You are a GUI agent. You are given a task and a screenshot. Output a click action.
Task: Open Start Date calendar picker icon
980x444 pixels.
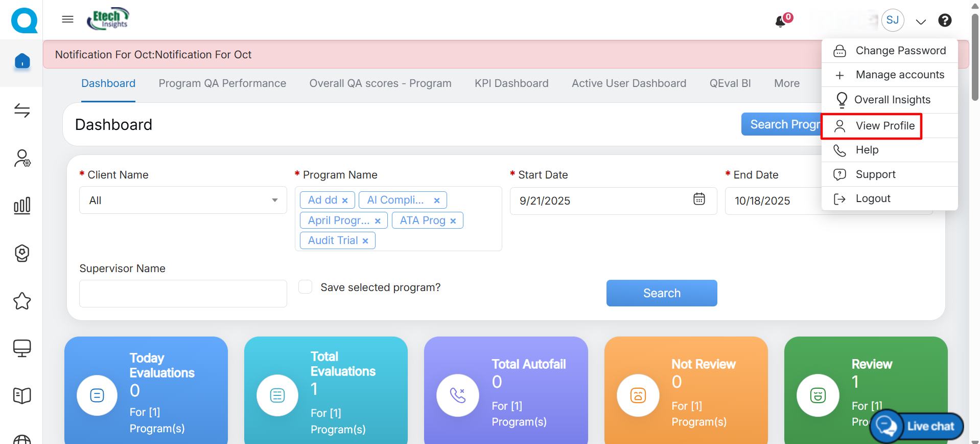699,199
